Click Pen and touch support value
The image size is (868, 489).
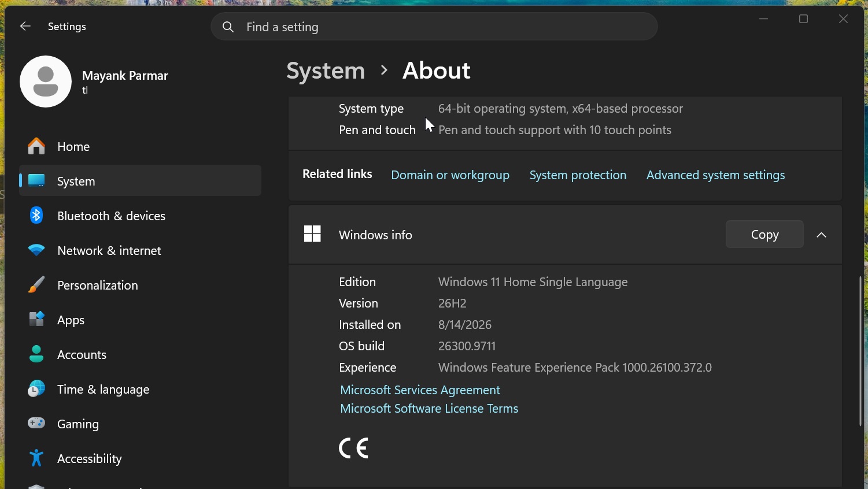[555, 130]
